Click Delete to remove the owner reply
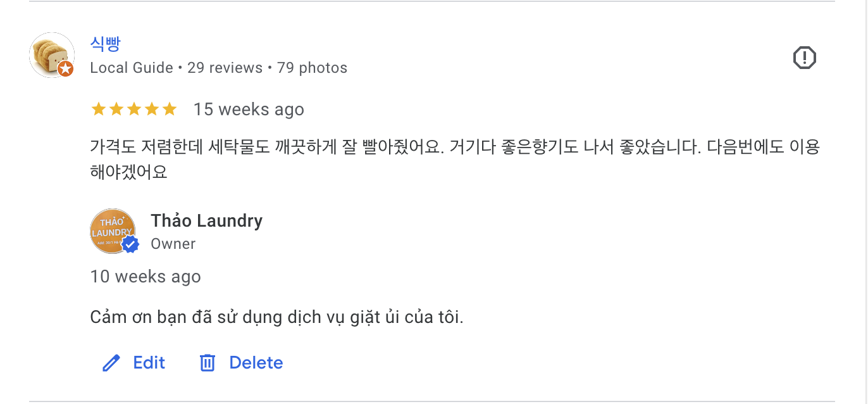Screen dimensions: 868x404 256,362
